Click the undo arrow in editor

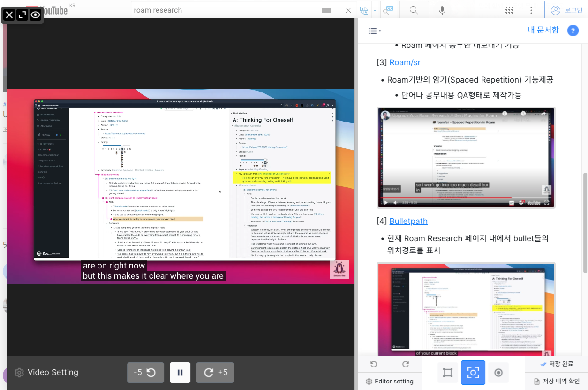[x=374, y=364]
